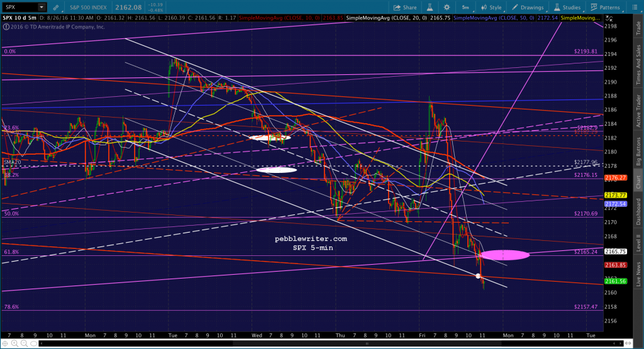Open the Dashboard sidebar tab
The height and width of the screenshot is (349, 644).
(x=638, y=211)
